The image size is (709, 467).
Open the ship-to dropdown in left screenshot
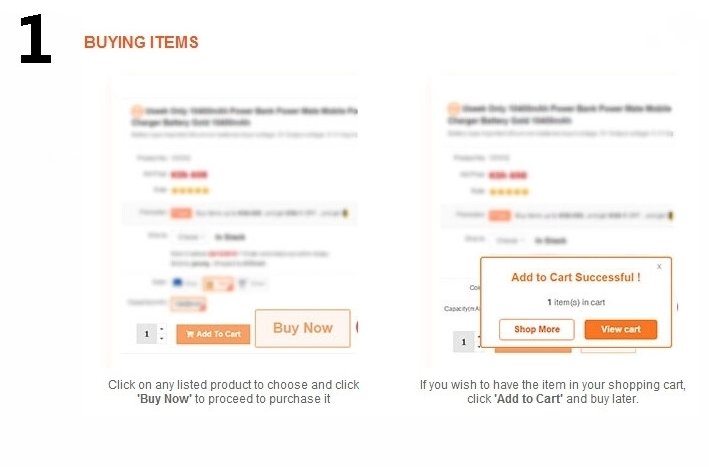click(189, 237)
